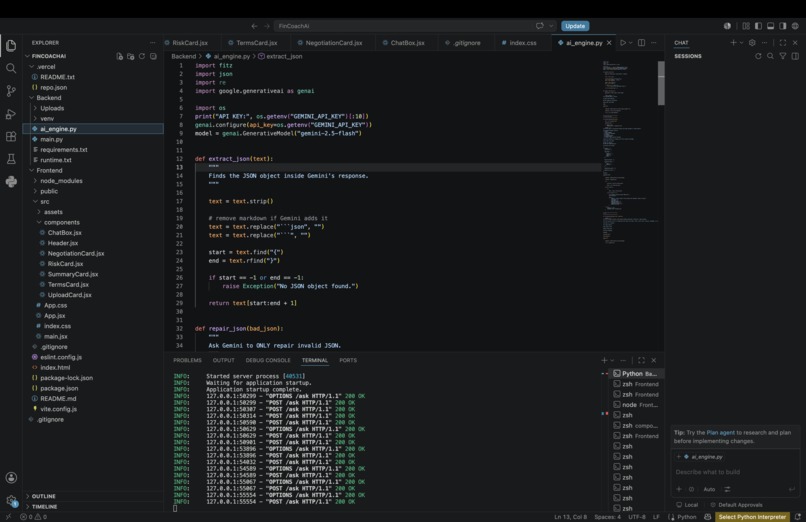Image resolution: width=806 pixels, height=522 pixels.
Task: Toggle bottom panel layout icon
Action: pos(771,26)
